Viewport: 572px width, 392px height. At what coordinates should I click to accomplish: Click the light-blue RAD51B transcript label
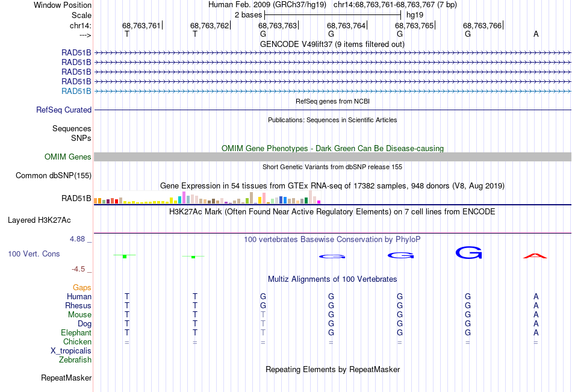point(76,92)
